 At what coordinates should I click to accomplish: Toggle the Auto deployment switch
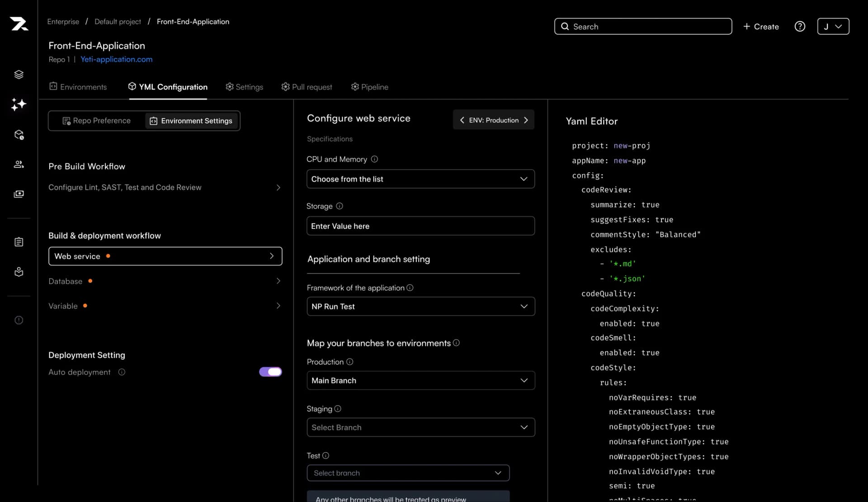click(x=270, y=372)
